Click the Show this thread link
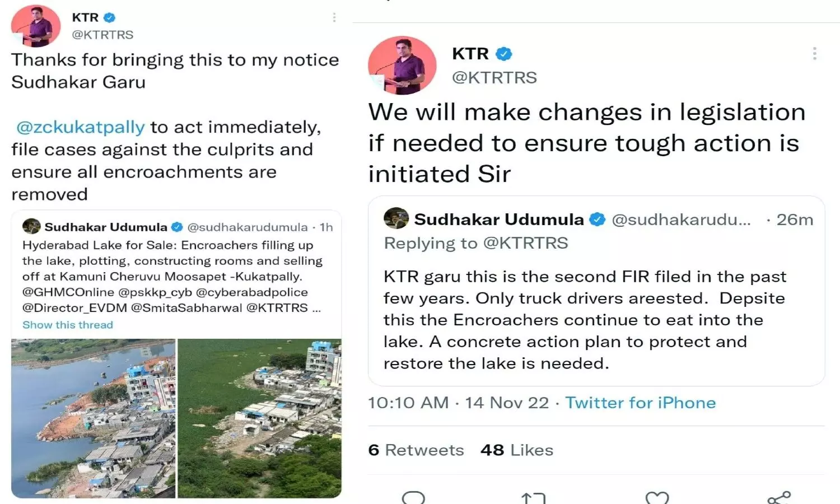840x504 pixels. click(x=67, y=325)
